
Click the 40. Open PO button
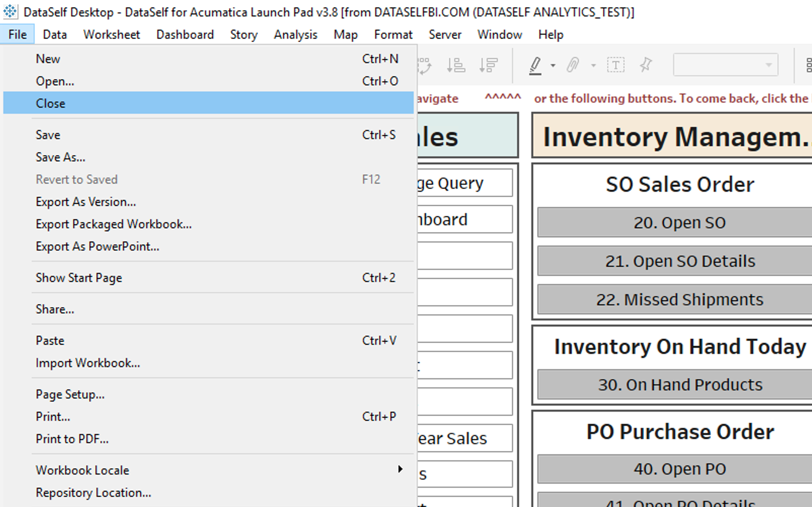coord(679,469)
